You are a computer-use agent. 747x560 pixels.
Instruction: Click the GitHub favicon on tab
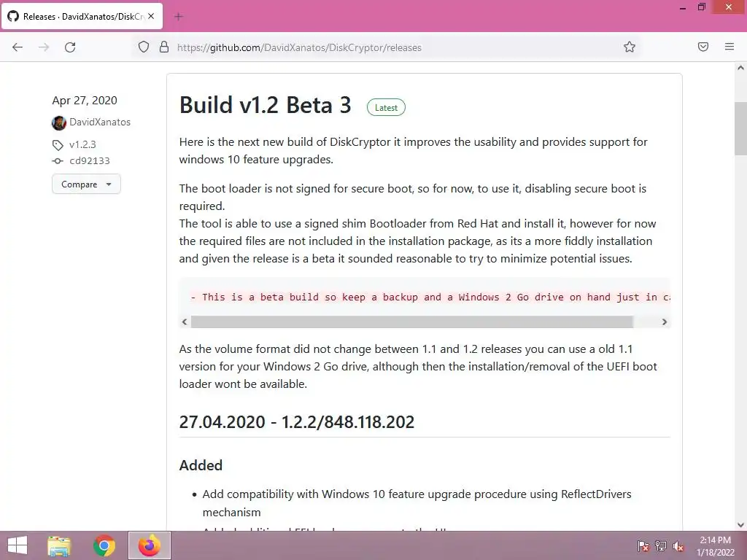click(x=13, y=16)
